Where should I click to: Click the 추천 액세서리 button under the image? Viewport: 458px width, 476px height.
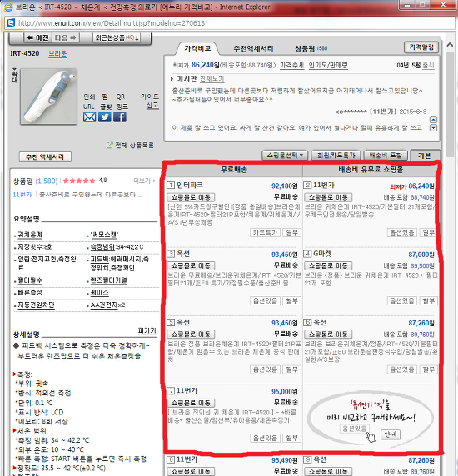(x=45, y=157)
